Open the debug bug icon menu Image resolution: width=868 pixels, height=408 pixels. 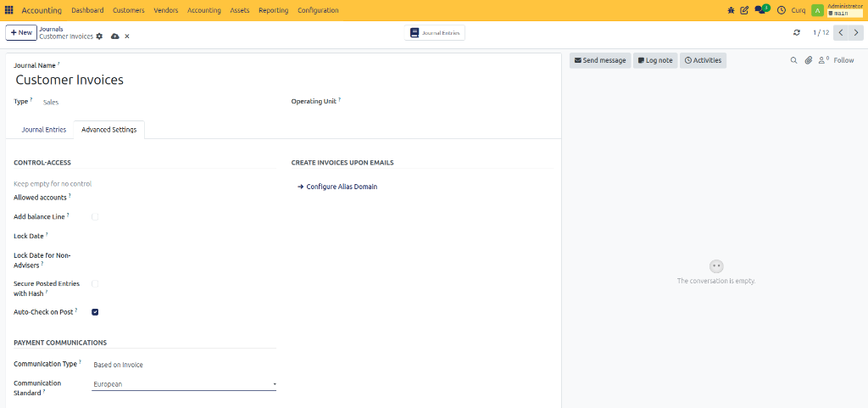[x=731, y=10]
